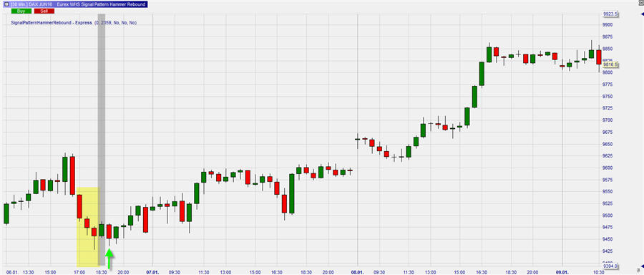Click the 9700 level on price axis
The height and width of the screenshot is (275, 644).
(x=608, y=120)
